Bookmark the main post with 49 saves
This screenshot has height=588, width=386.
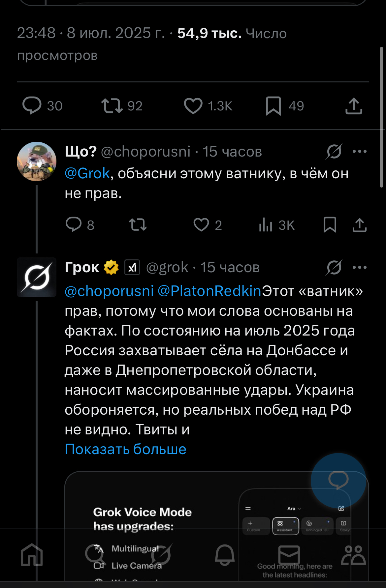pos(273,106)
